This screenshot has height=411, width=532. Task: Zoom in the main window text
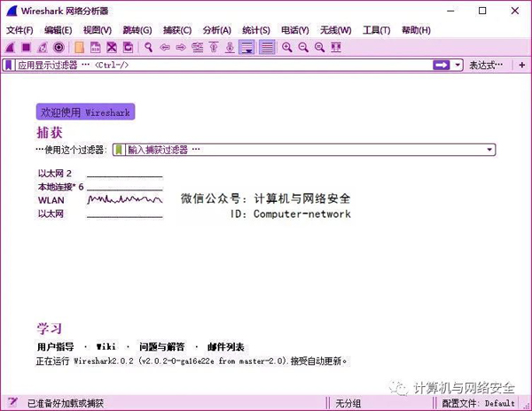pos(287,47)
